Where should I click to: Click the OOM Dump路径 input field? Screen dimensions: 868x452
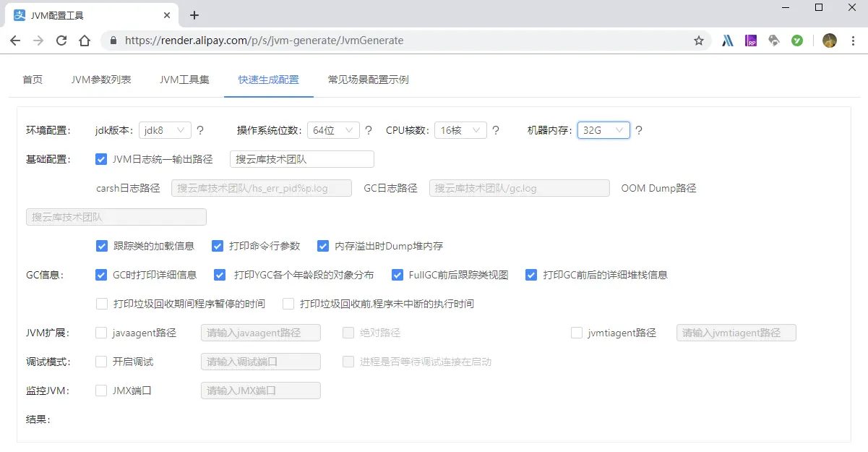(116, 217)
